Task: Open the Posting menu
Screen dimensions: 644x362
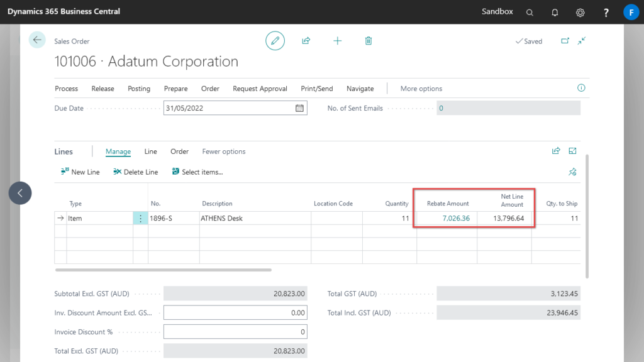Action: [x=139, y=89]
